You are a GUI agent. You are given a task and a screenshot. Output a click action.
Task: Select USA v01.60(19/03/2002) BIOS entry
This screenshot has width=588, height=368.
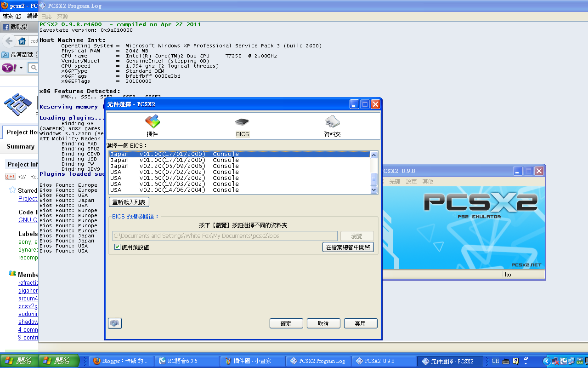tap(239, 184)
